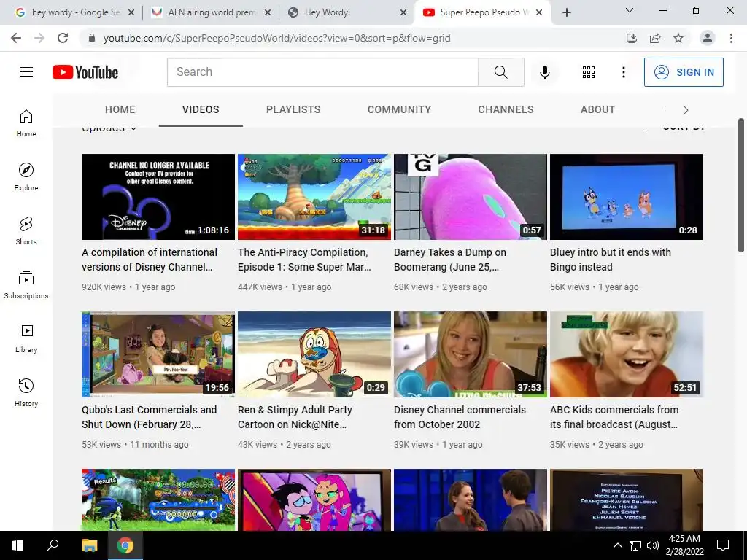This screenshot has height=560, width=747.
Task: Click the taskbar clock showing 4:25 AM
Action: click(x=684, y=545)
